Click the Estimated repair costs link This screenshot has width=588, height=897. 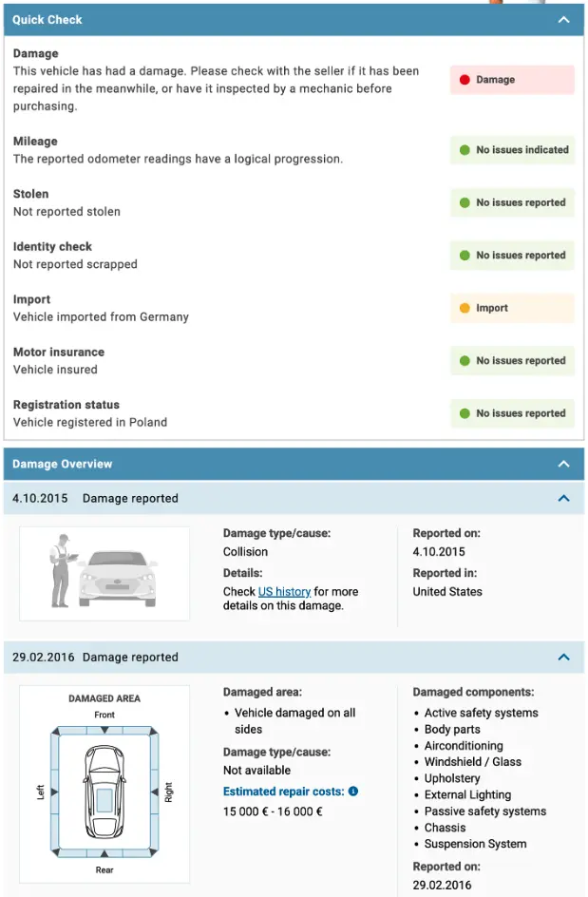tap(283, 791)
